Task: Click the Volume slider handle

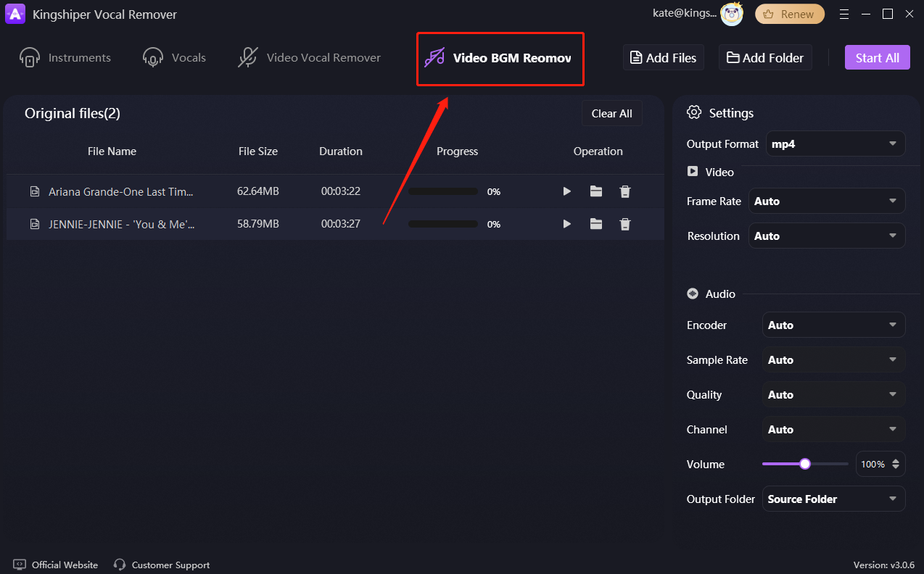Action: tap(804, 464)
